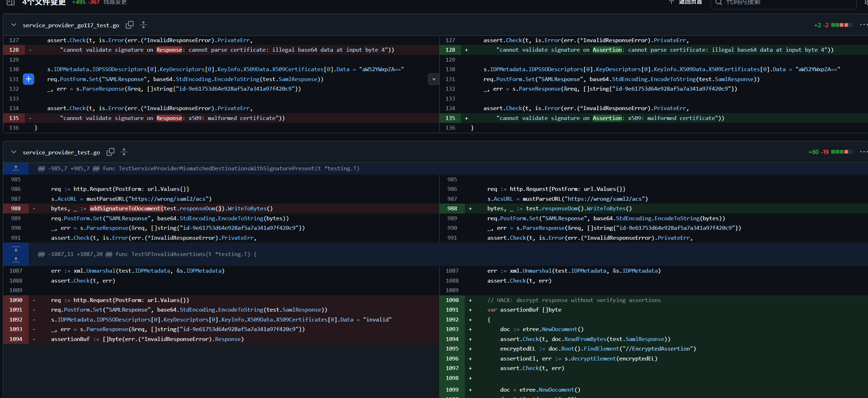Click the service_provider_test.go filename
The height and width of the screenshot is (398, 868).
tap(61, 152)
